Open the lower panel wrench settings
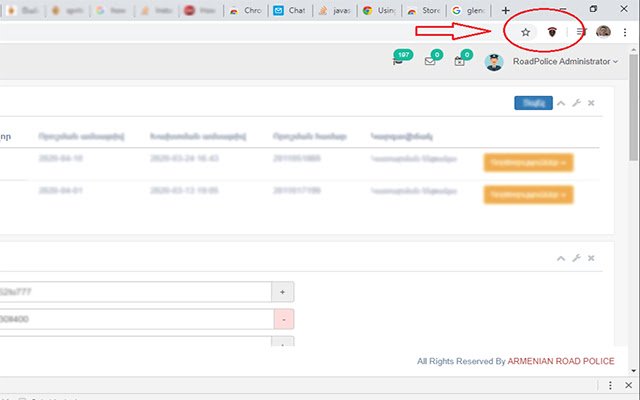640x400 pixels. 576,258
